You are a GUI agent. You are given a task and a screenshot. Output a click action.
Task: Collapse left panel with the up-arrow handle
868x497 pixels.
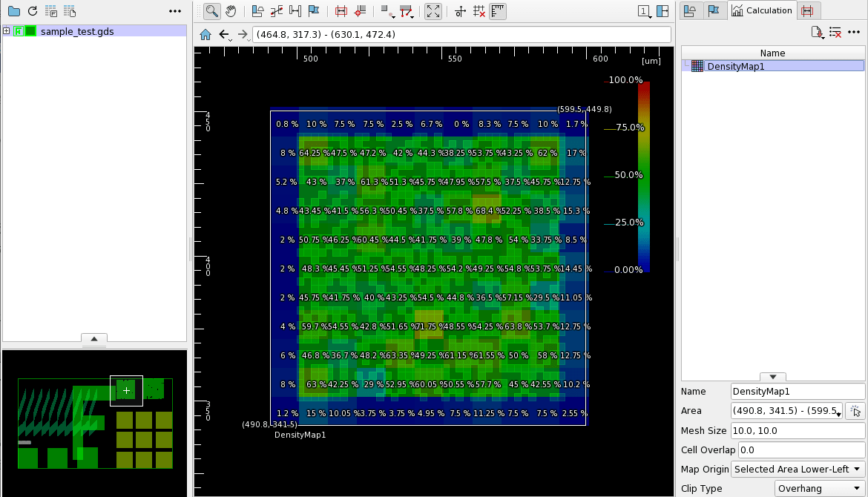(94, 339)
